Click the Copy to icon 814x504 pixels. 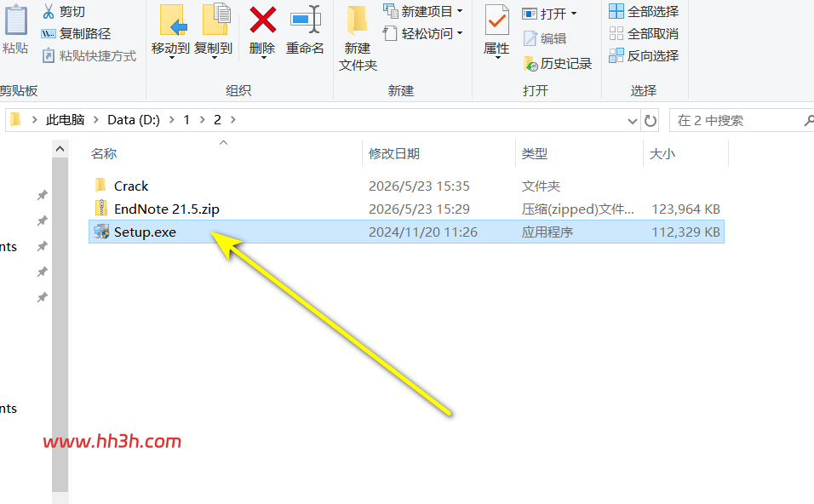215,20
